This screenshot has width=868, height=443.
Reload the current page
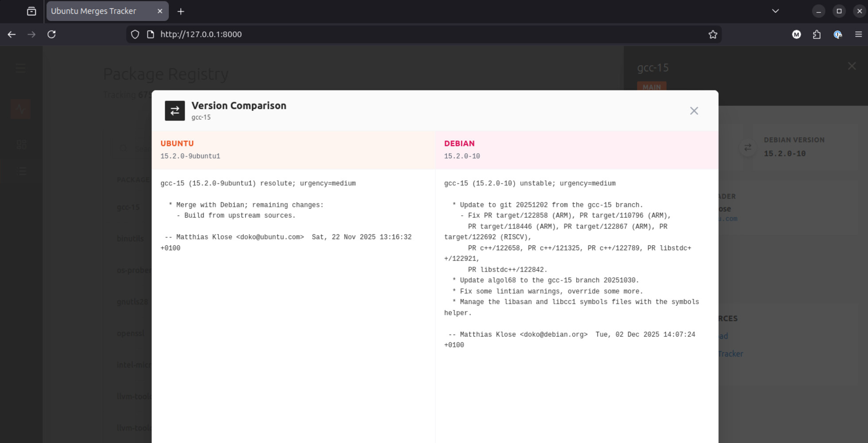click(x=51, y=35)
